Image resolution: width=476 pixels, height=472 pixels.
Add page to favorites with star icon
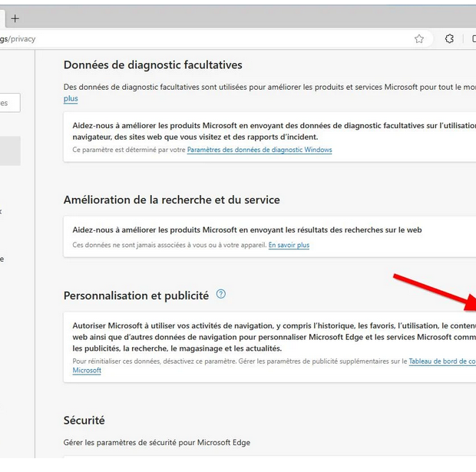pyautogui.click(x=419, y=39)
